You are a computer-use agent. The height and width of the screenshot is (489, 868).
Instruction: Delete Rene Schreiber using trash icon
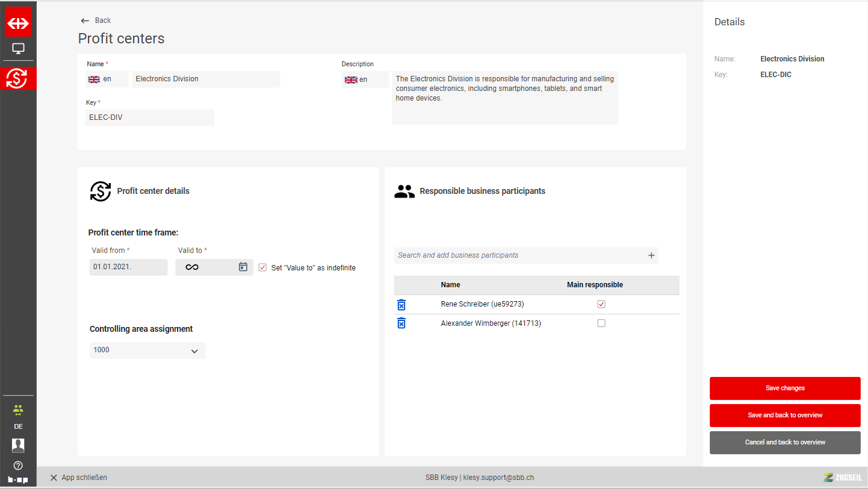click(x=401, y=305)
